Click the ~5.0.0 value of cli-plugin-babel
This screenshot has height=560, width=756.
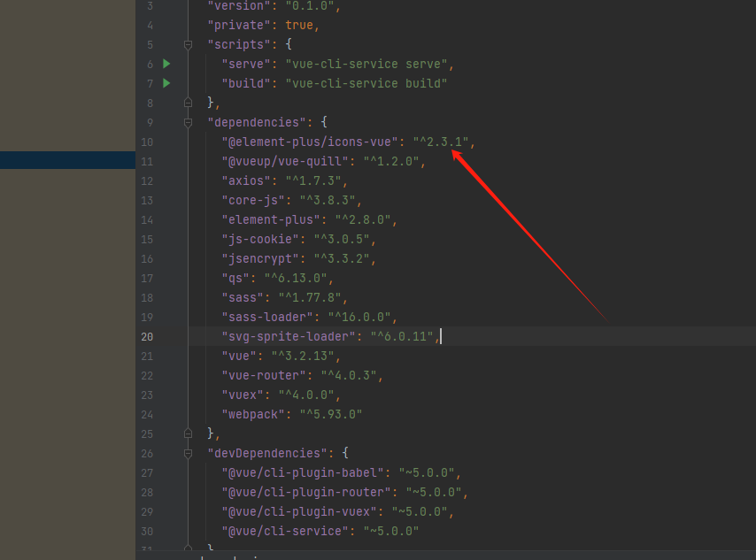427,472
